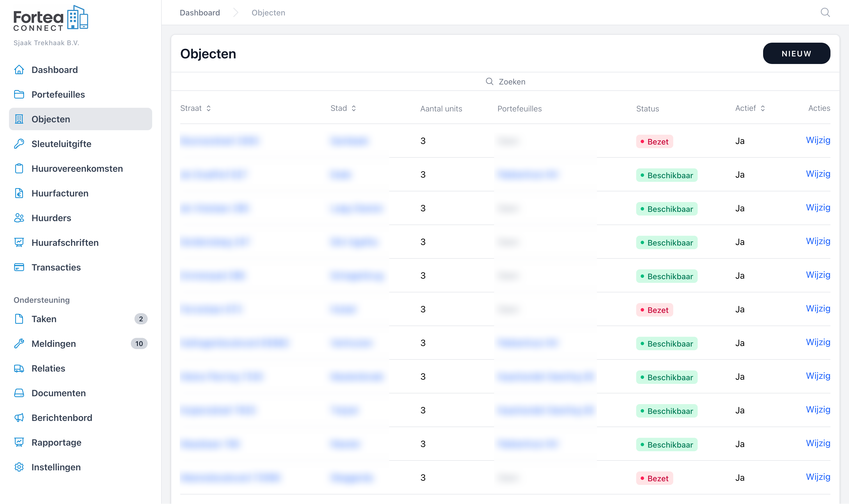Open Transacties via the card icon
Screen dimensions: 849x504
coord(19,267)
